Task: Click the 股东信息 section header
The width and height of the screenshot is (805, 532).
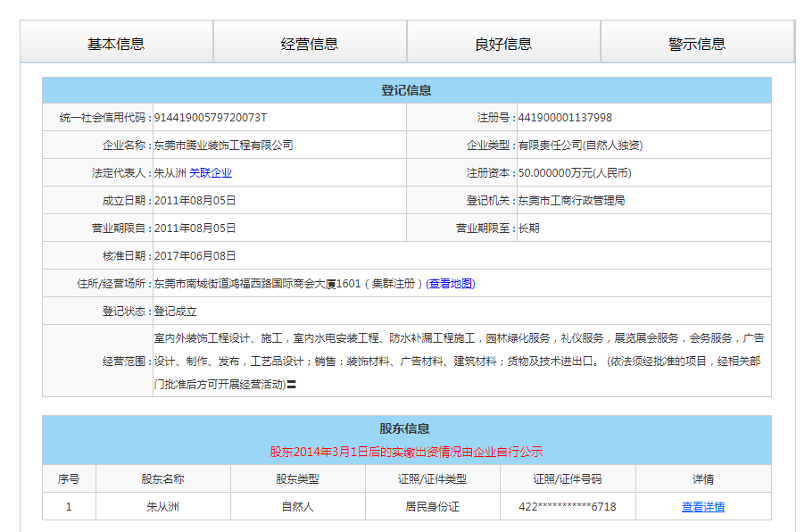Action: (x=406, y=428)
